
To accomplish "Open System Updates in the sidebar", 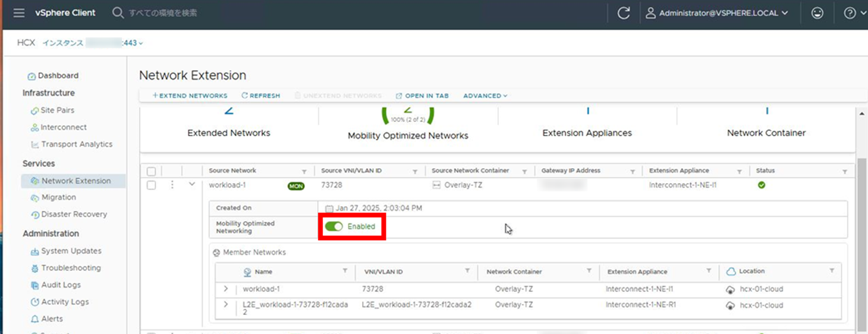I will click(x=71, y=251).
